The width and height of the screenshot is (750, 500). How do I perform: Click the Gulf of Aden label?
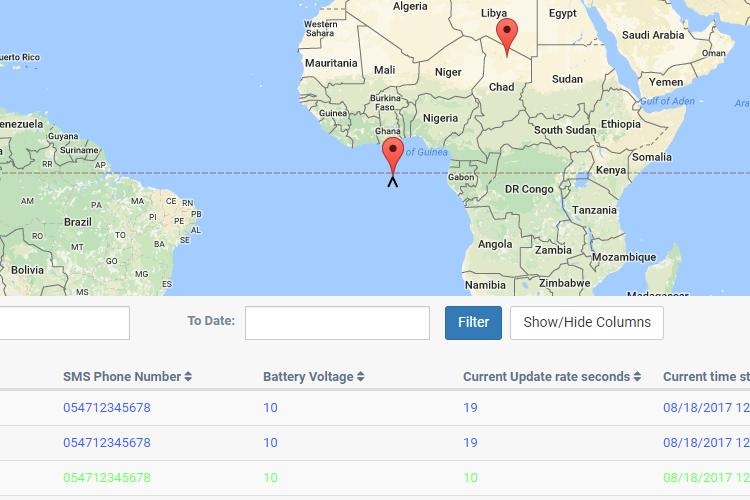coord(667,101)
